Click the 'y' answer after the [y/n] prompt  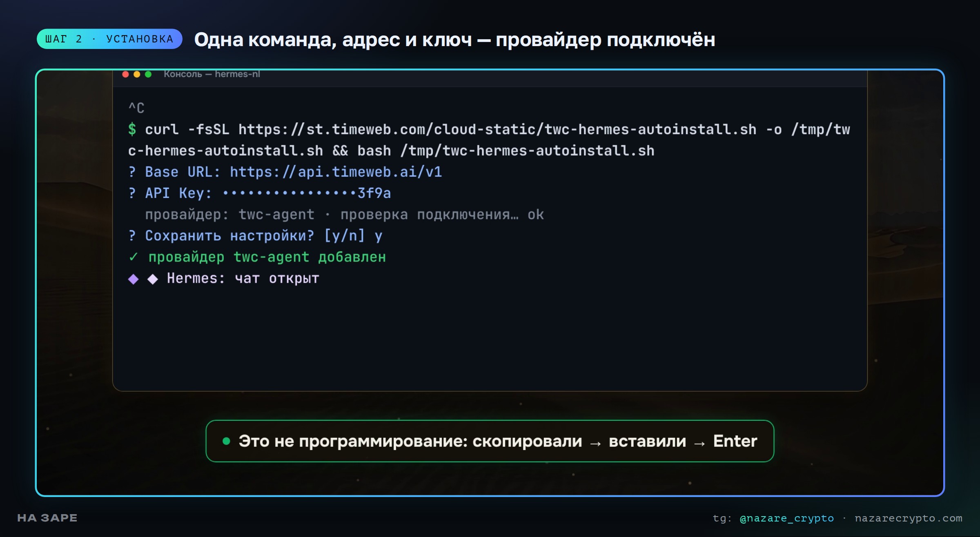coord(379,236)
